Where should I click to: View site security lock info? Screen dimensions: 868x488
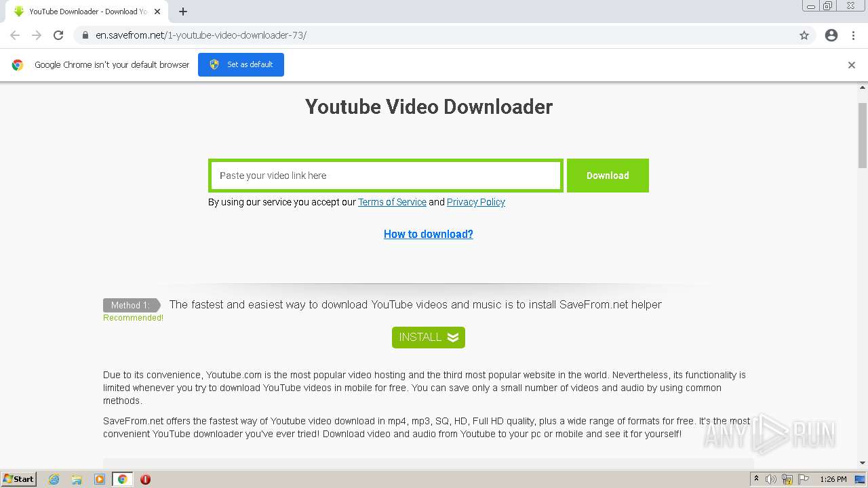click(x=85, y=35)
